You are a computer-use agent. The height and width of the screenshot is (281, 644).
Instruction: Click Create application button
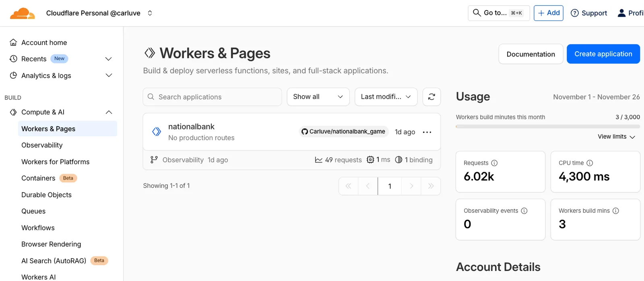click(x=603, y=54)
